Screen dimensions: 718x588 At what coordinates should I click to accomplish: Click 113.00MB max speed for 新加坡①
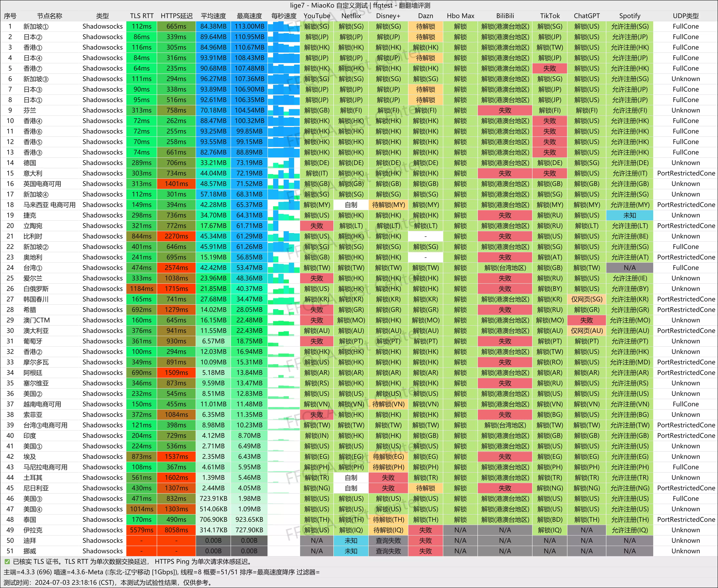coord(249,26)
